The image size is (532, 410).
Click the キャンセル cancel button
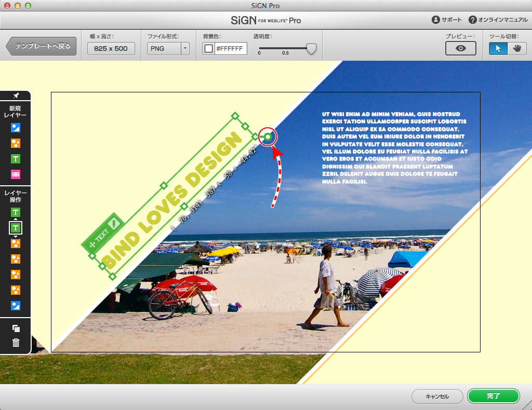437,396
